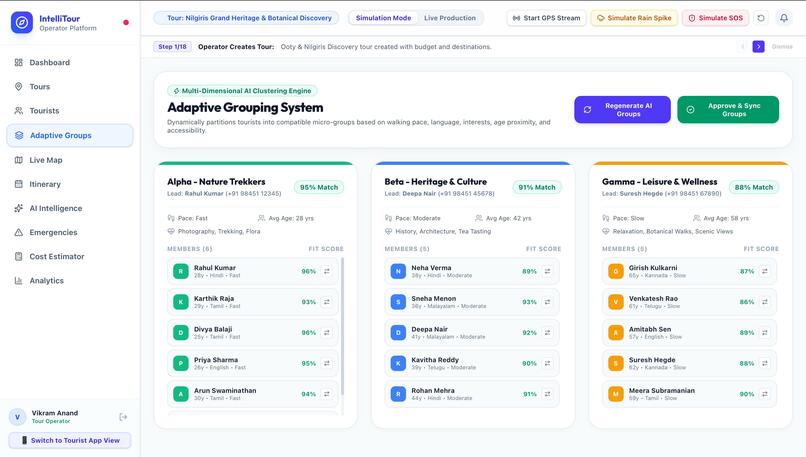
Task: Click the swap icon for Neha Verma
Action: (x=547, y=271)
